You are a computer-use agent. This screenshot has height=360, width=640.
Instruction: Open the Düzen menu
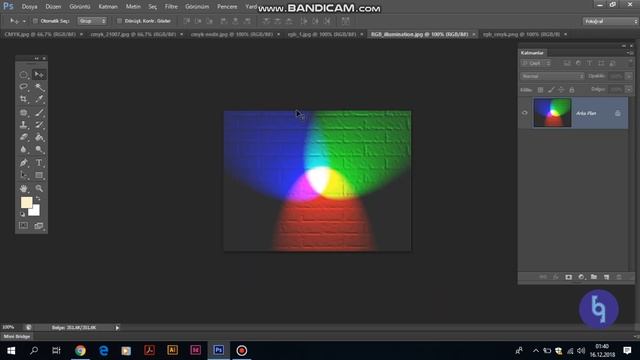pyautogui.click(x=53, y=7)
